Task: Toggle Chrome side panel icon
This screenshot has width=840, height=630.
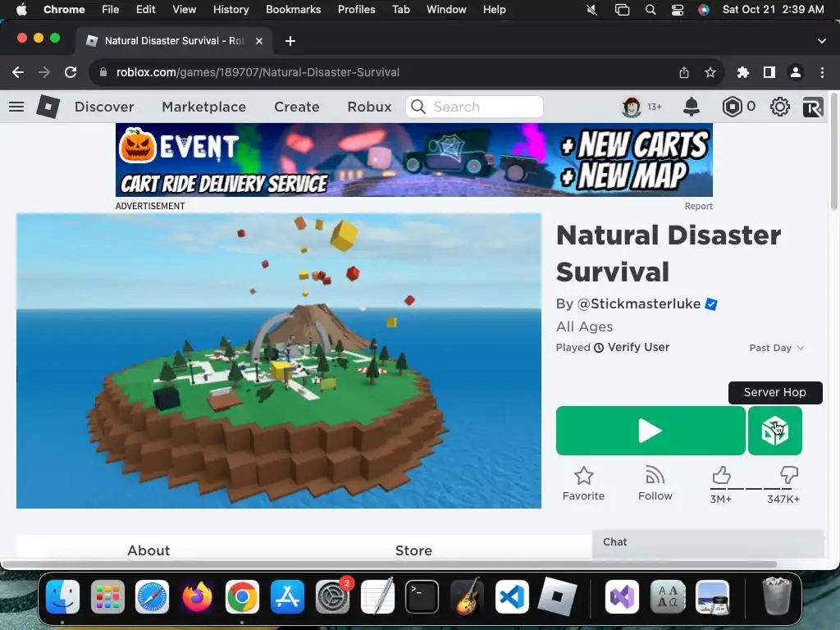Action: [x=769, y=72]
